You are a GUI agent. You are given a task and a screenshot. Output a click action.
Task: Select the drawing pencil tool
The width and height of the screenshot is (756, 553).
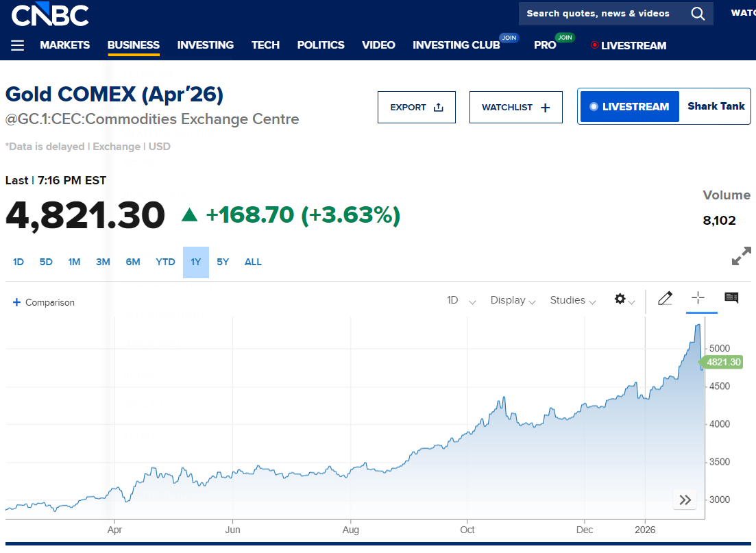coord(665,299)
